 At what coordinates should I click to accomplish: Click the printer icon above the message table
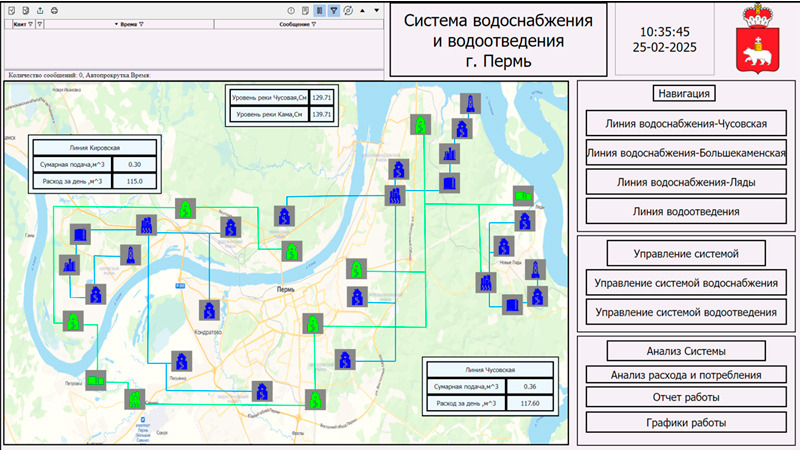54,10
